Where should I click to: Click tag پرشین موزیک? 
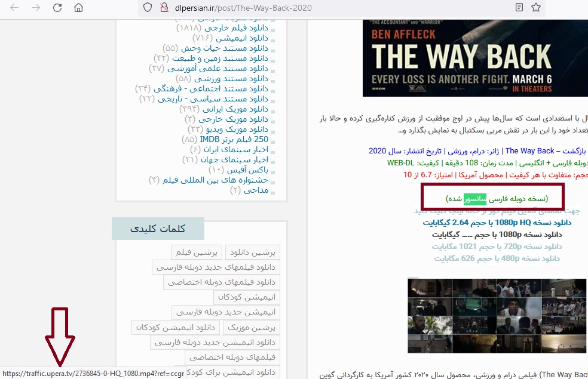pyautogui.click(x=252, y=328)
